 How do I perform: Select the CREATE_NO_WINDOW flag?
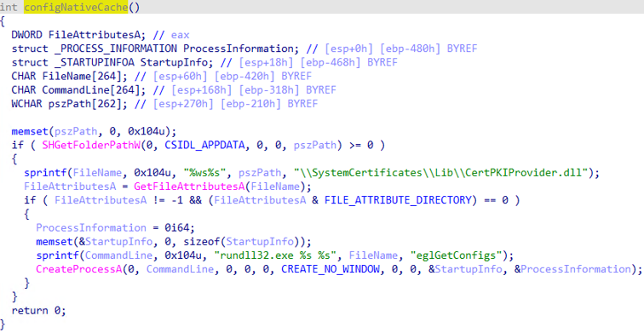tap(331, 269)
